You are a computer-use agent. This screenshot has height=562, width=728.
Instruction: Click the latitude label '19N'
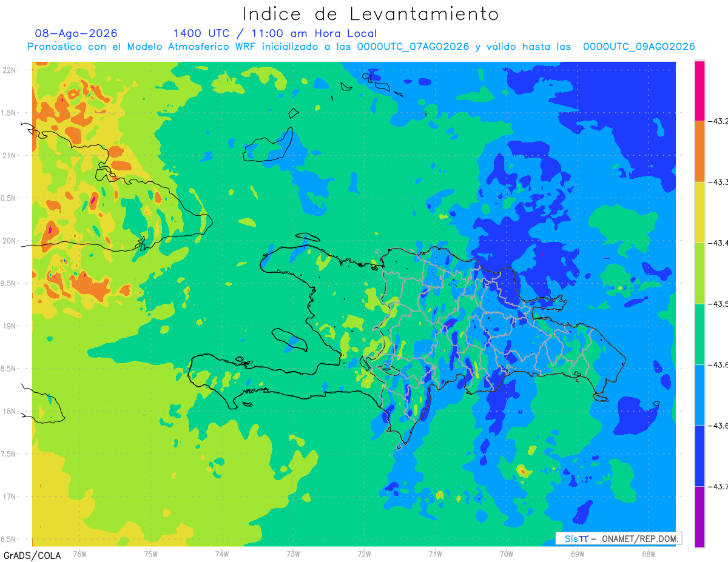(10, 326)
